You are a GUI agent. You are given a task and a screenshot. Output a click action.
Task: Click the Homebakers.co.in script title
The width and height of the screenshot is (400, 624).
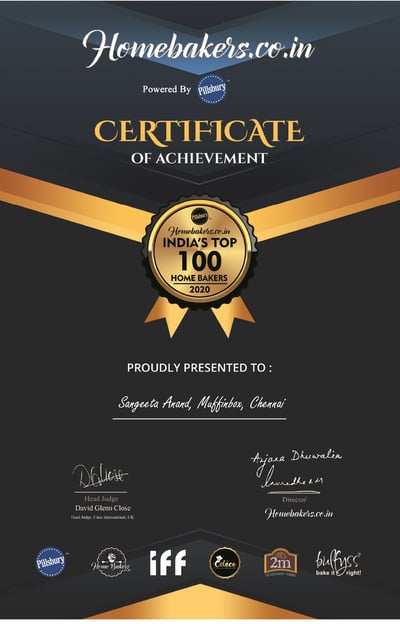click(x=199, y=48)
